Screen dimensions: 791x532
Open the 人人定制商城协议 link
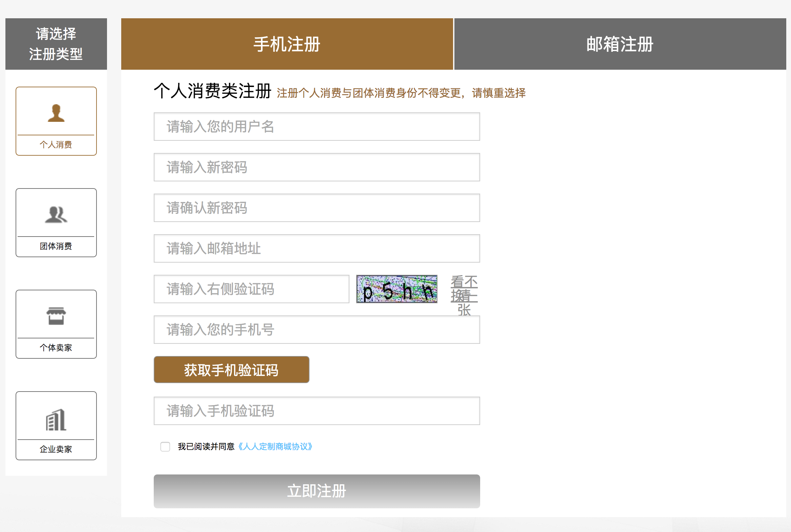pyautogui.click(x=275, y=446)
